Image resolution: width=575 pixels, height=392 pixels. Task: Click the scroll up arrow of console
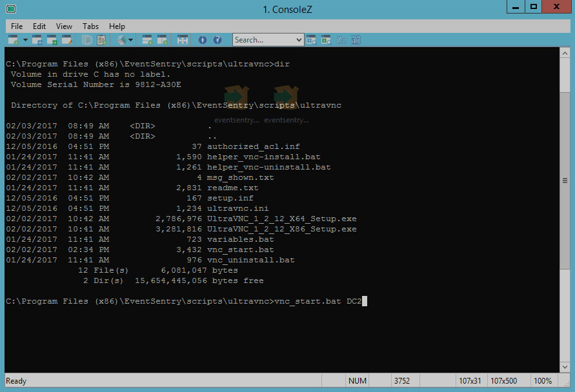pos(565,54)
